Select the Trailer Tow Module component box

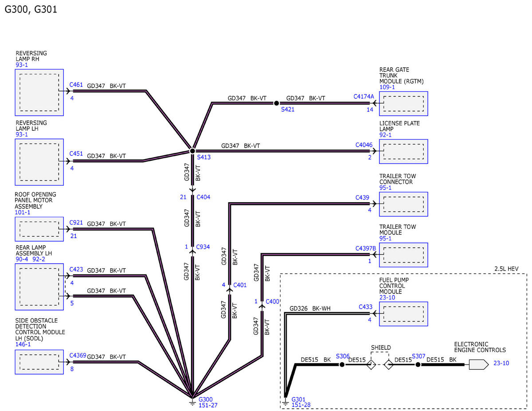403,255
